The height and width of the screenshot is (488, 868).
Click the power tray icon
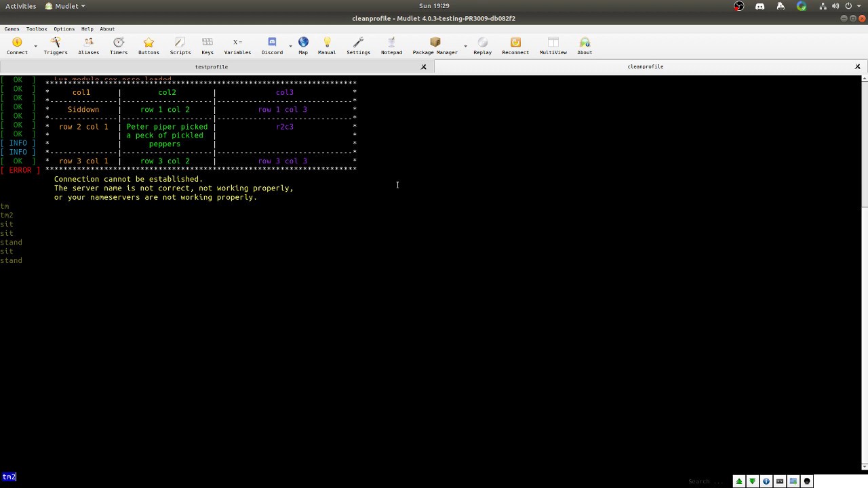pos(848,6)
